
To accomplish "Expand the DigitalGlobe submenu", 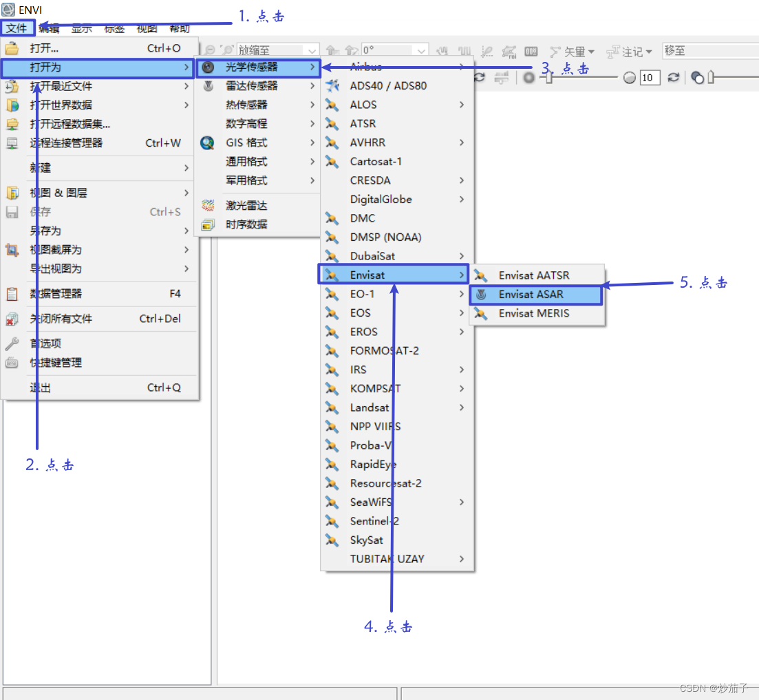I will click(462, 200).
